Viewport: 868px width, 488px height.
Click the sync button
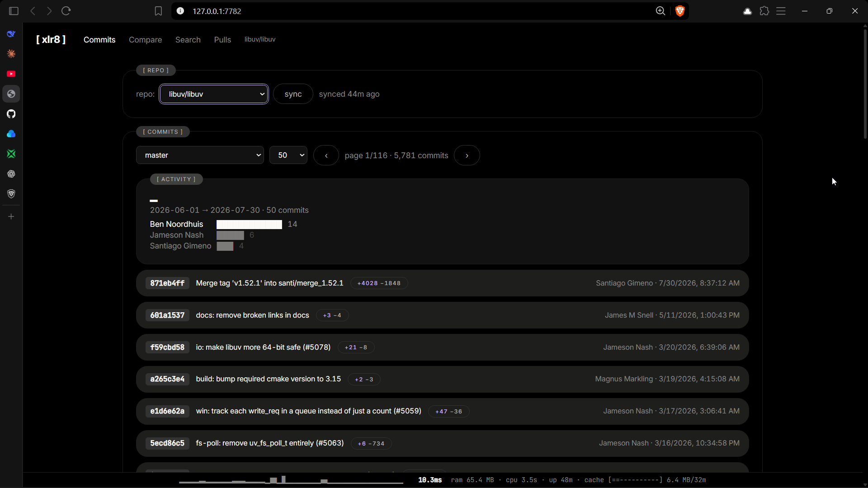point(293,94)
